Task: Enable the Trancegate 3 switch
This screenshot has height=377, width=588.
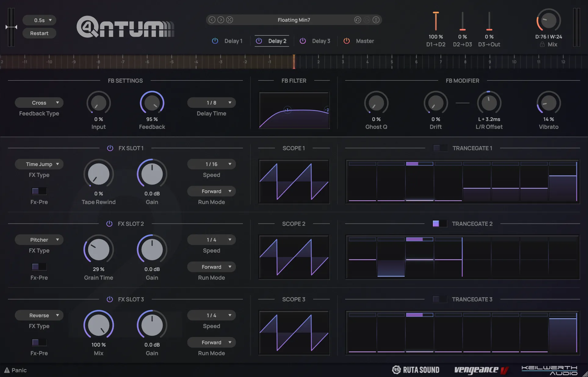Action: pyautogui.click(x=440, y=299)
